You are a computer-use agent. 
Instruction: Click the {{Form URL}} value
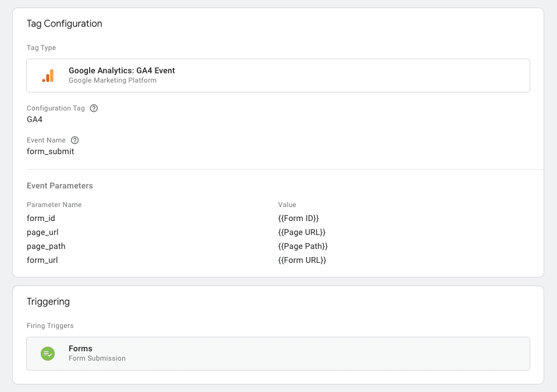pos(302,261)
